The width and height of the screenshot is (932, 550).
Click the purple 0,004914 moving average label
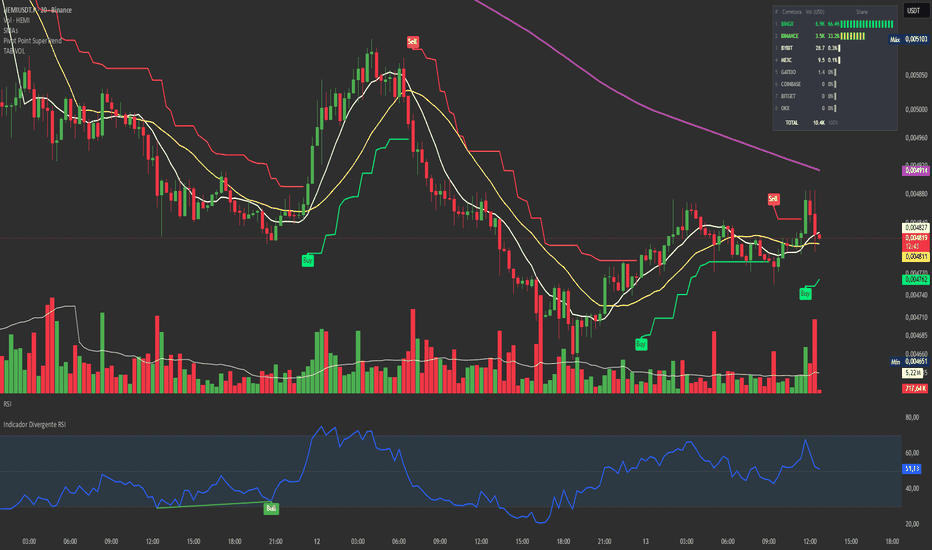(915, 171)
